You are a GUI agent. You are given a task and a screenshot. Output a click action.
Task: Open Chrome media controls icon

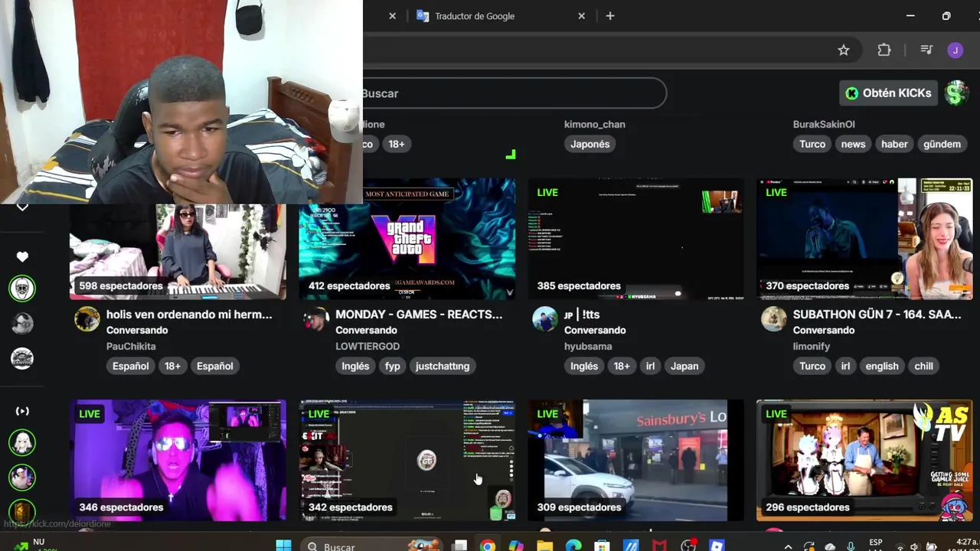926,50
